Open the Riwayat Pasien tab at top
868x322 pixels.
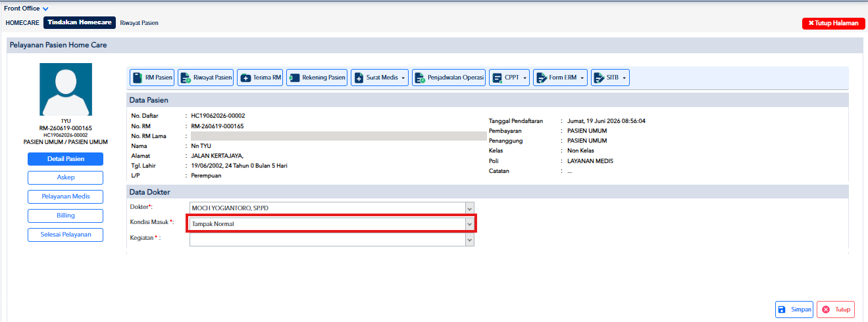[x=139, y=23]
